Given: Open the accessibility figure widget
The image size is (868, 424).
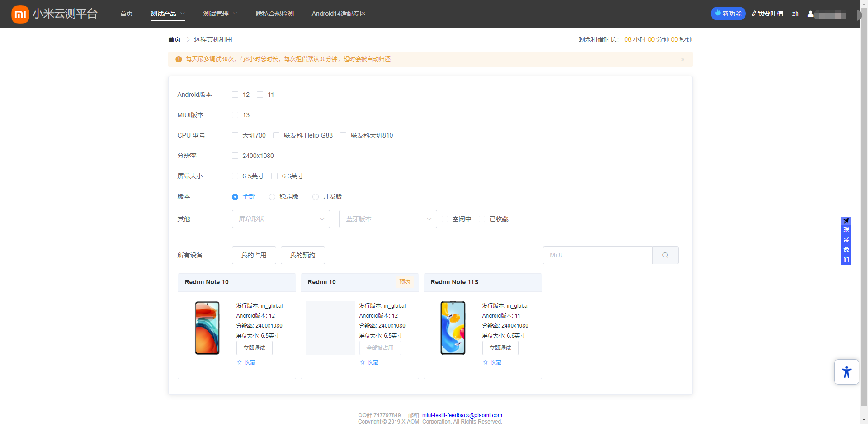Looking at the screenshot, I should click(x=846, y=372).
